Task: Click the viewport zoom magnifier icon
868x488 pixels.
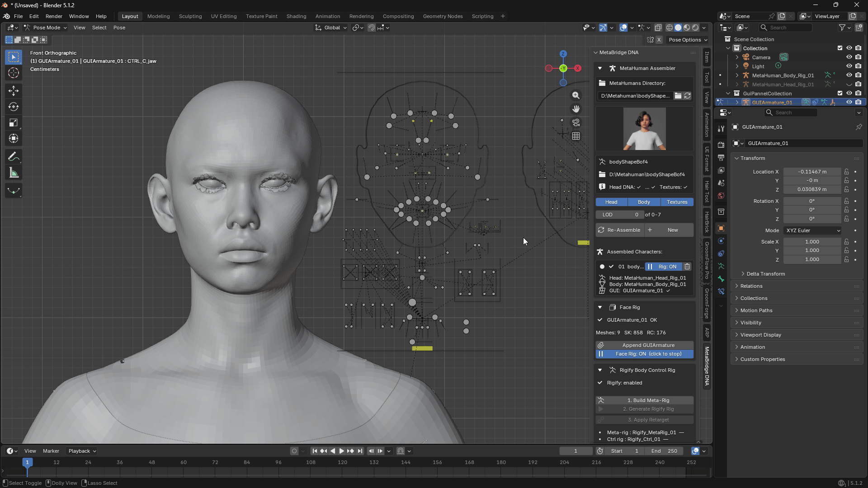Action: pos(576,95)
